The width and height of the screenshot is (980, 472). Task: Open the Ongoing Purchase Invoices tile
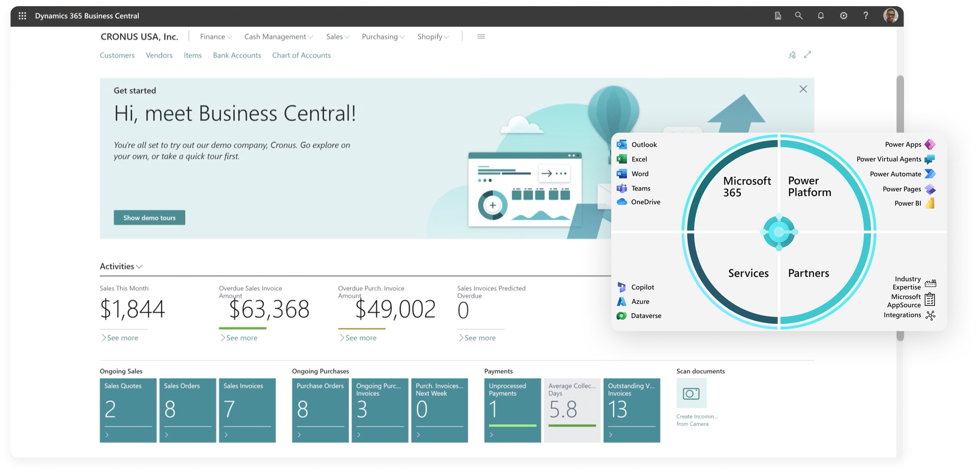380,410
